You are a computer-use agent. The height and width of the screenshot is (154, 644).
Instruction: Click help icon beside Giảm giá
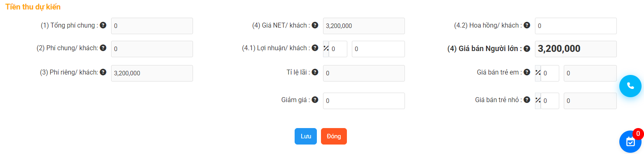click(x=315, y=100)
